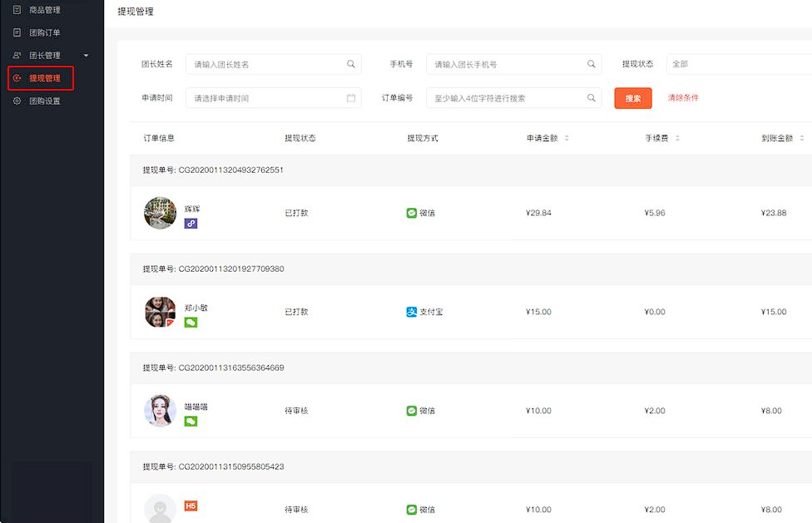The height and width of the screenshot is (523, 812).
Task: Click the 团长管理 people icon
Action: (17, 56)
